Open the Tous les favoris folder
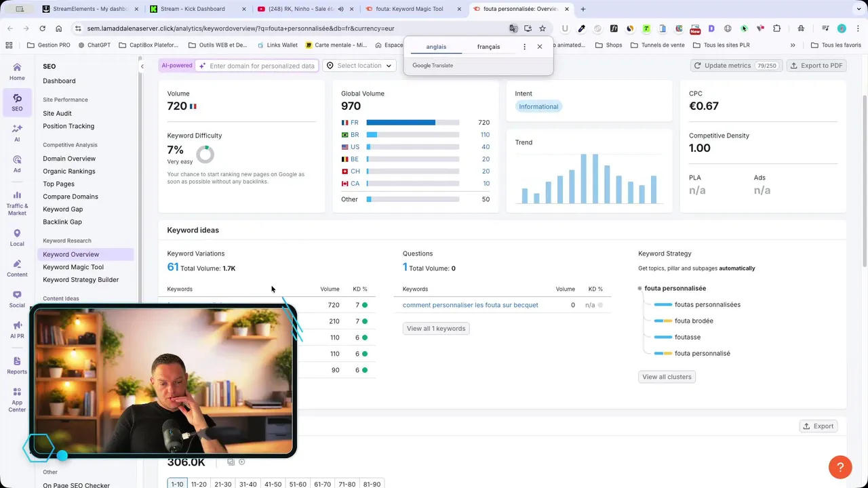The width and height of the screenshot is (868, 488). click(835, 45)
